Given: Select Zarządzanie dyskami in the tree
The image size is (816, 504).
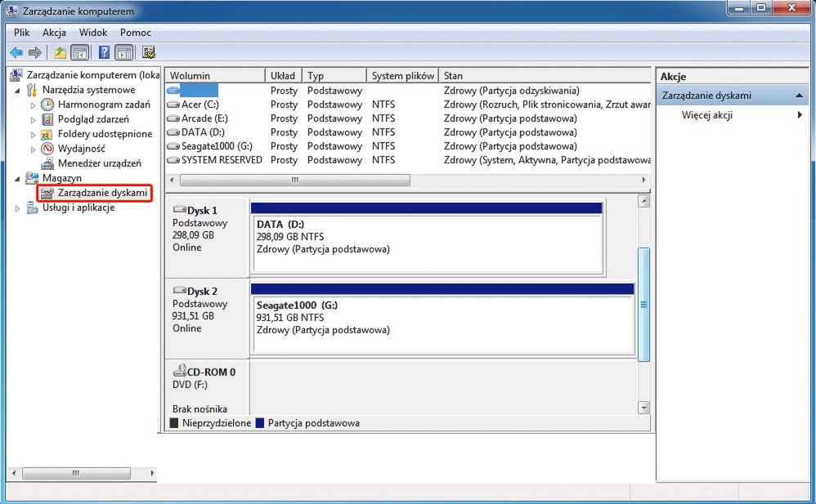Looking at the screenshot, I should (102, 193).
